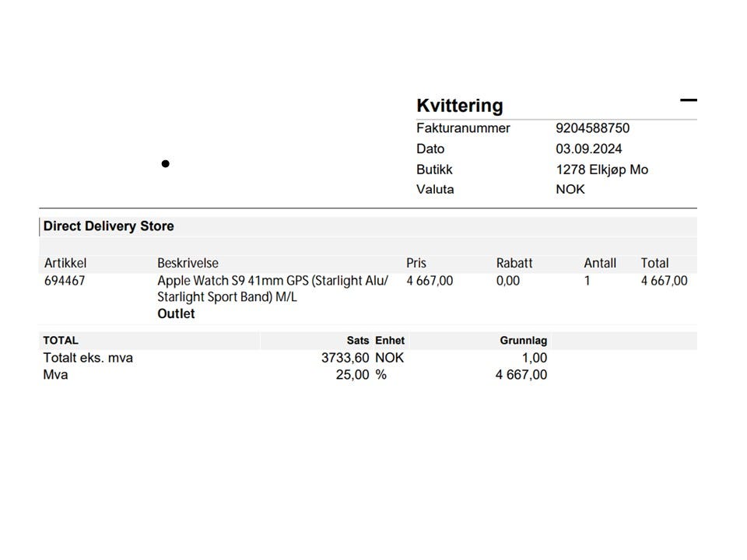
Task: Click the Kvittering heading
Action: [460, 106]
